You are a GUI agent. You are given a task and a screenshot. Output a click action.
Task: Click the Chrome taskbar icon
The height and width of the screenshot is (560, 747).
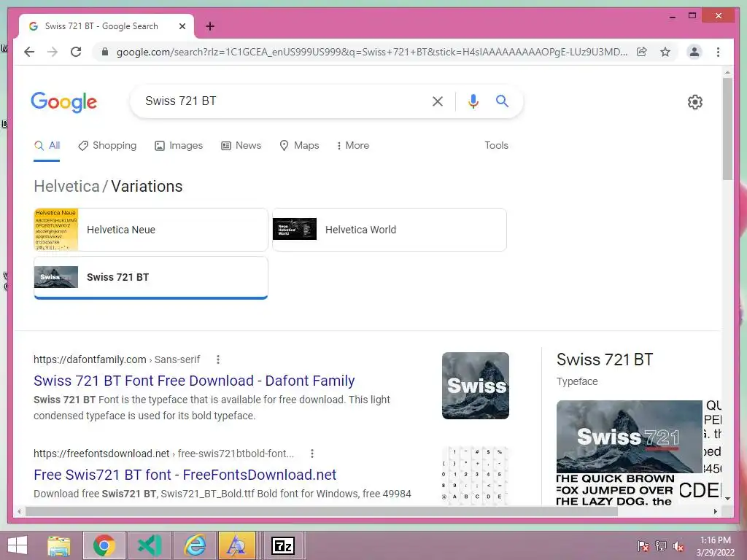tap(104, 545)
